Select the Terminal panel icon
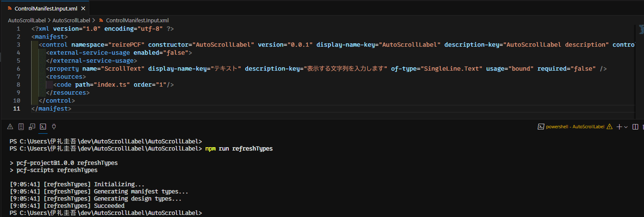Image resolution: width=644 pixels, height=217 pixels. coord(43,127)
